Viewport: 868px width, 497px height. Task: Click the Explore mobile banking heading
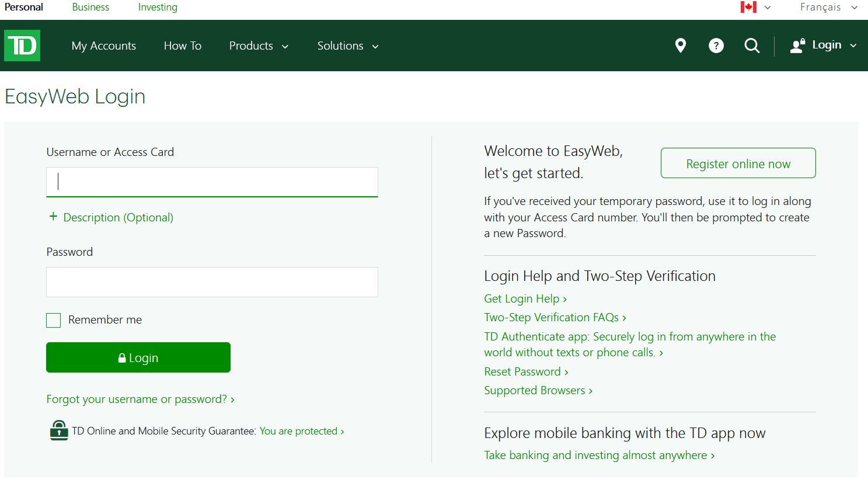[x=625, y=433]
